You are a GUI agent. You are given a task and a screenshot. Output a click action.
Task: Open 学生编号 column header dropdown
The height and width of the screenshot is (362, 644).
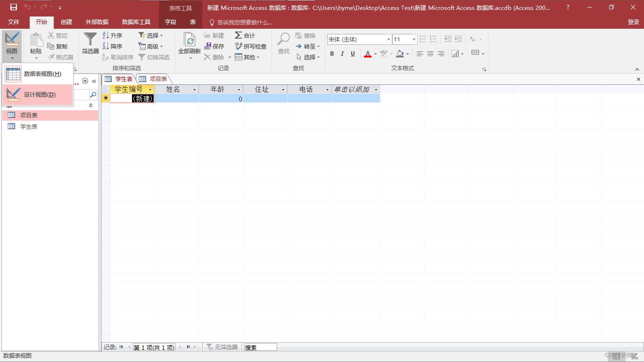[x=150, y=90]
